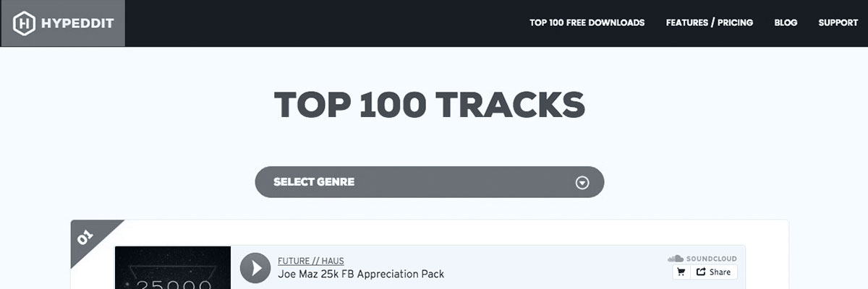This screenshot has height=289, width=868.
Task: Click the Top 100 Tracks heading
Action: [x=429, y=105]
